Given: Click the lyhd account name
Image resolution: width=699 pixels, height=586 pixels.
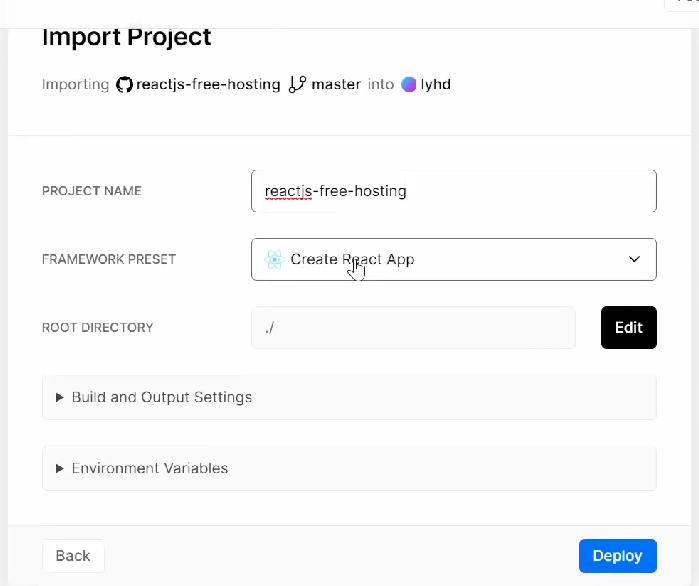Looking at the screenshot, I should (x=436, y=84).
